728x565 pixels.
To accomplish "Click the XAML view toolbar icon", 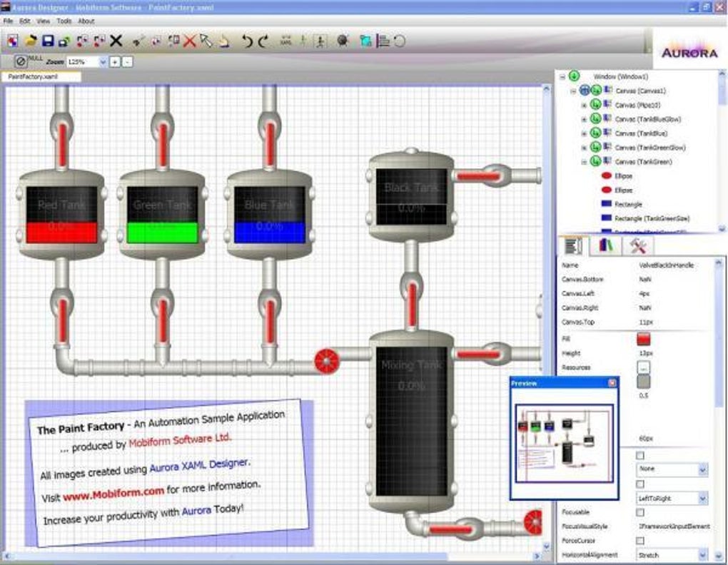I will point(286,41).
